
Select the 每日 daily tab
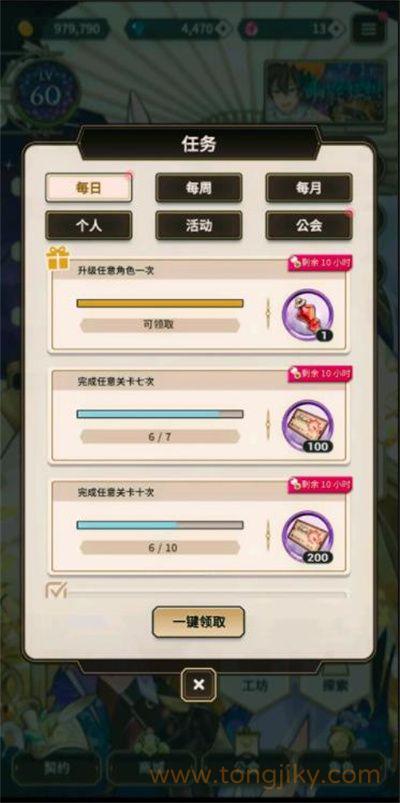89,188
